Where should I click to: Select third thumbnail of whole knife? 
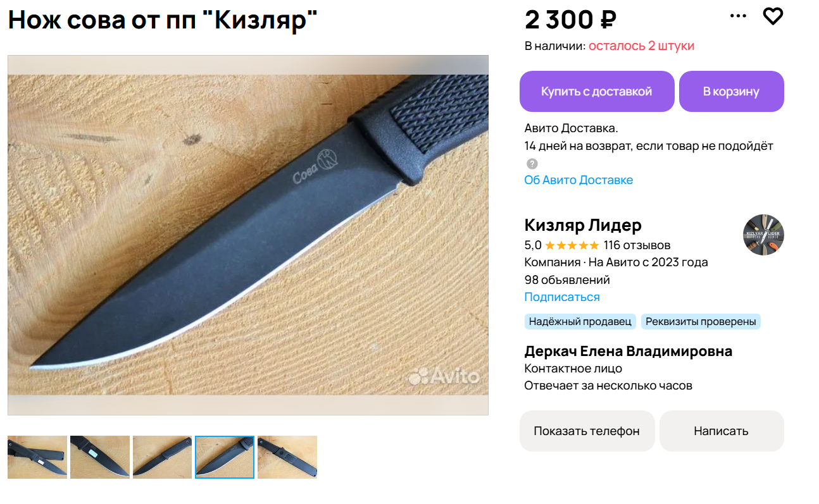[162, 457]
